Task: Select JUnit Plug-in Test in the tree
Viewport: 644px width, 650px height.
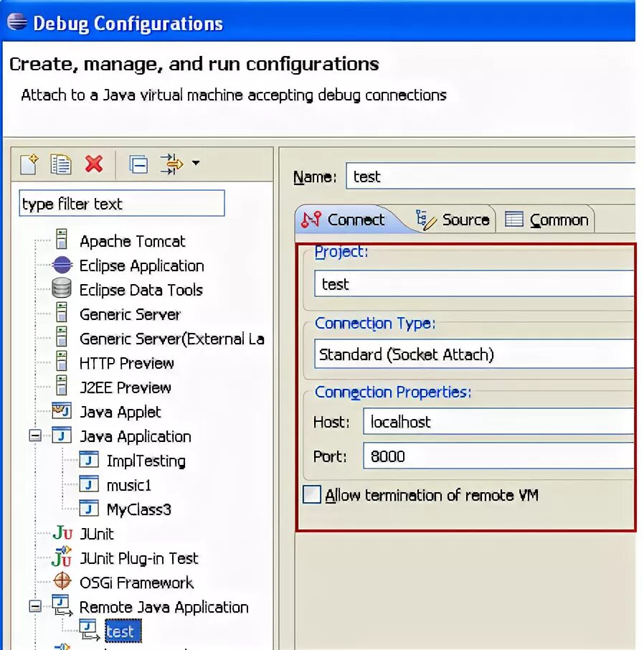Action: (139, 558)
